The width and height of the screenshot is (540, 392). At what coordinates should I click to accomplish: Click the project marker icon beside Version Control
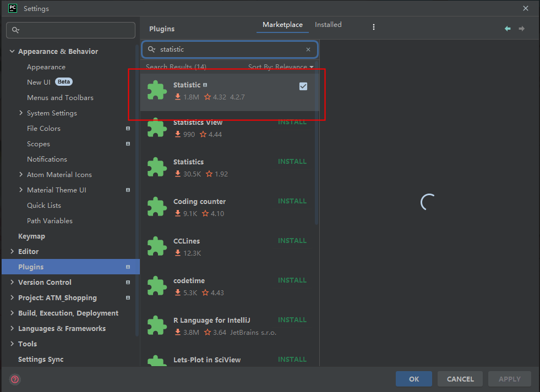point(128,282)
